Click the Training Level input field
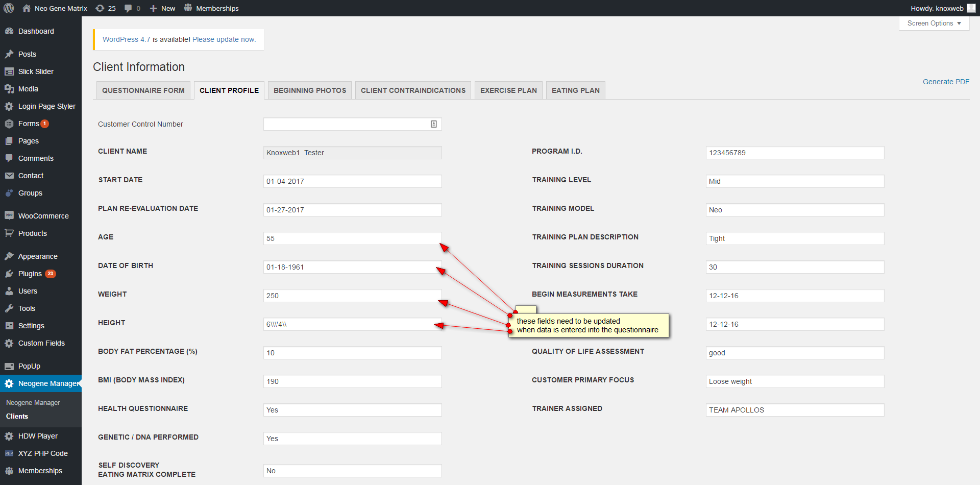The width and height of the screenshot is (980, 485). coord(794,181)
